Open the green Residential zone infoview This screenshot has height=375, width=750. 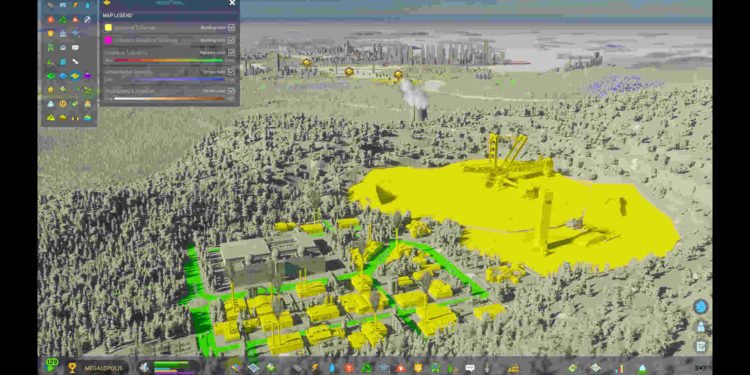pos(51,76)
